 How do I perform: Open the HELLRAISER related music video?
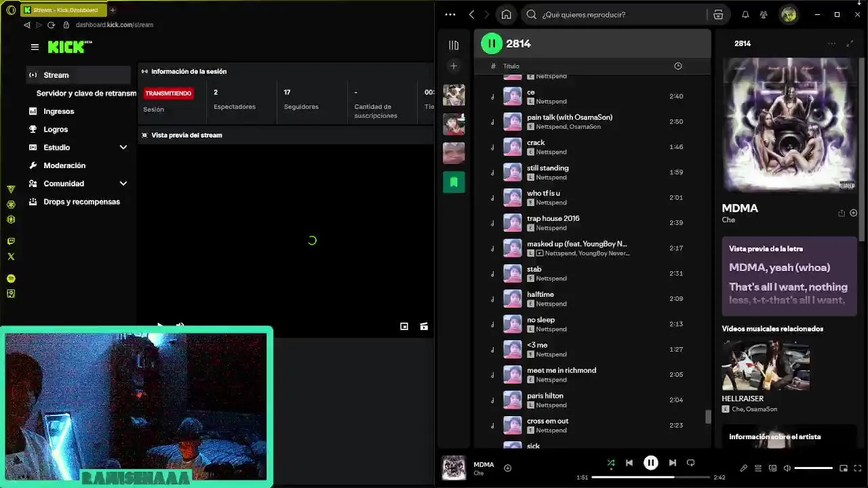(x=766, y=365)
